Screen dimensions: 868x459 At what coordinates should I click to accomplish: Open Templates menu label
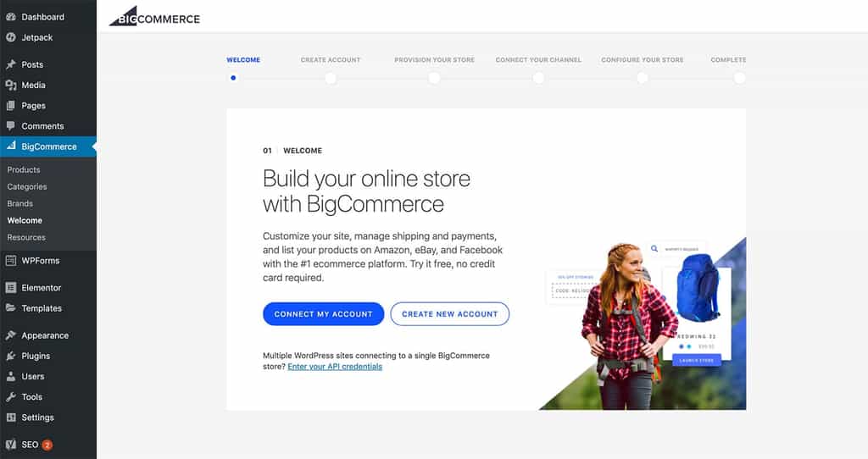pyautogui.click(x=42, y=308)
